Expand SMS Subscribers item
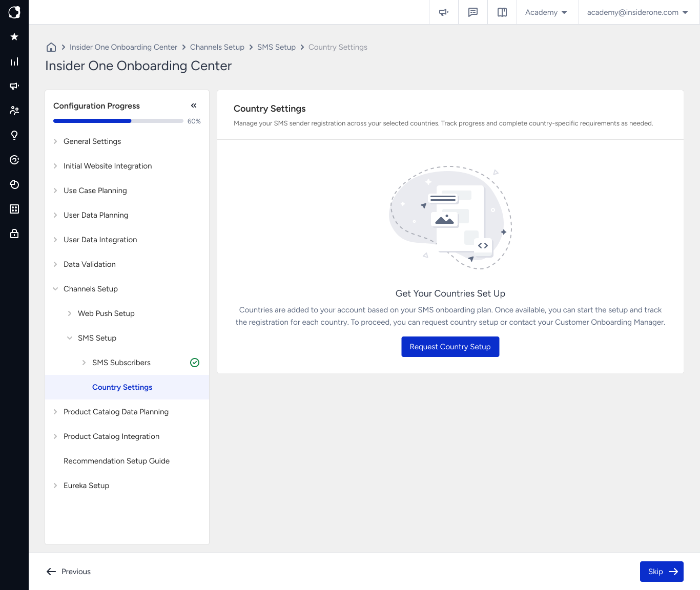700x590 pixels. (127, 363)
